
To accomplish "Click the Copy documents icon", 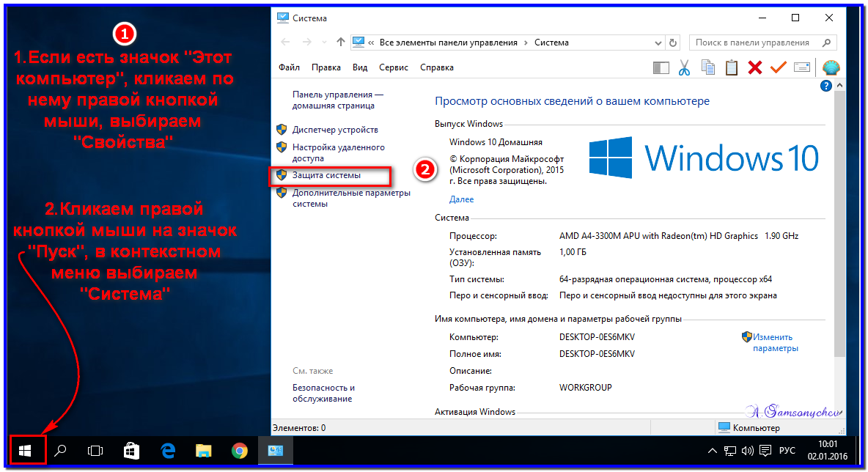I will [x=708, y=67].
